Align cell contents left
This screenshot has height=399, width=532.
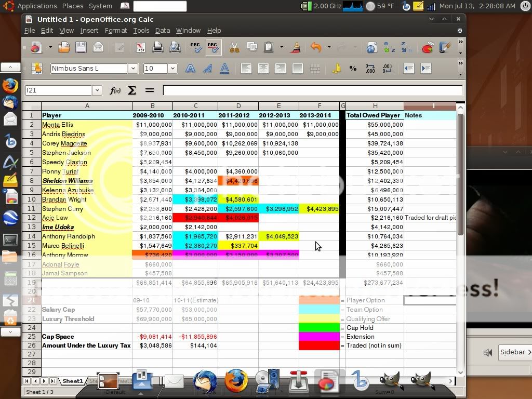[246, 69]
